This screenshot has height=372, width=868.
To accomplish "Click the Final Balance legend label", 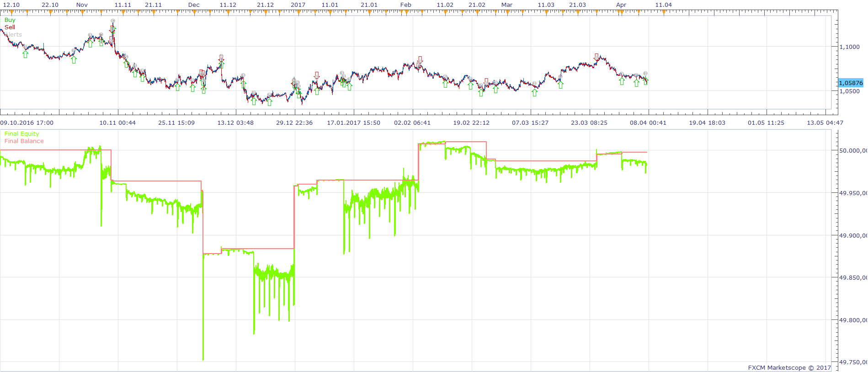I will tap(24, 141).
